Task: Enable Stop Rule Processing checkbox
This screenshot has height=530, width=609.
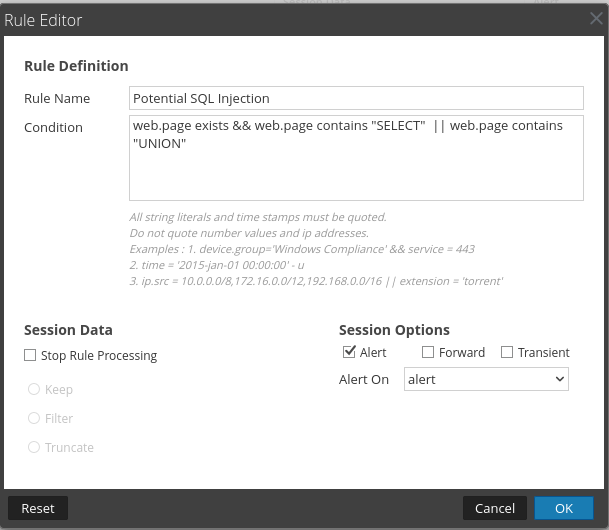Action: click(x=31, y=355)
